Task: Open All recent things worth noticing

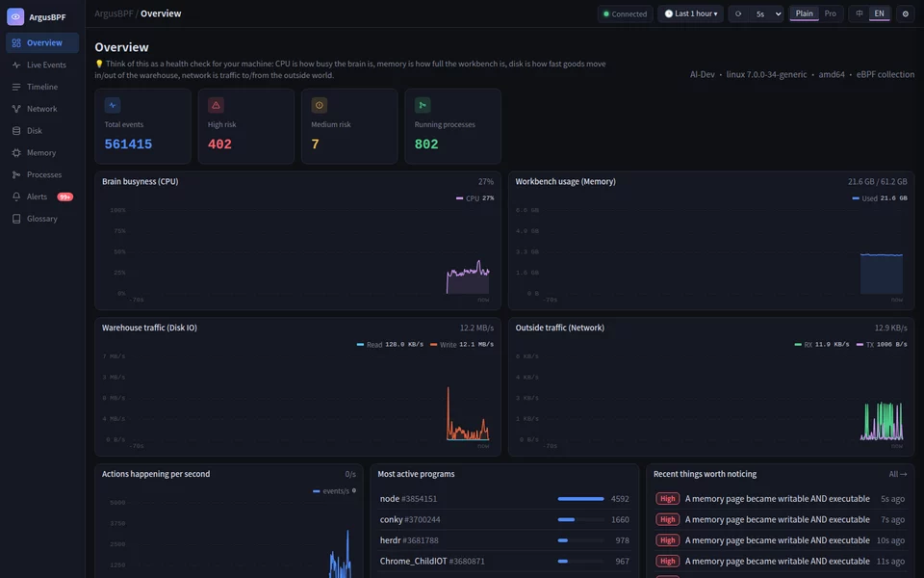Action: click(x=897, y=474)
